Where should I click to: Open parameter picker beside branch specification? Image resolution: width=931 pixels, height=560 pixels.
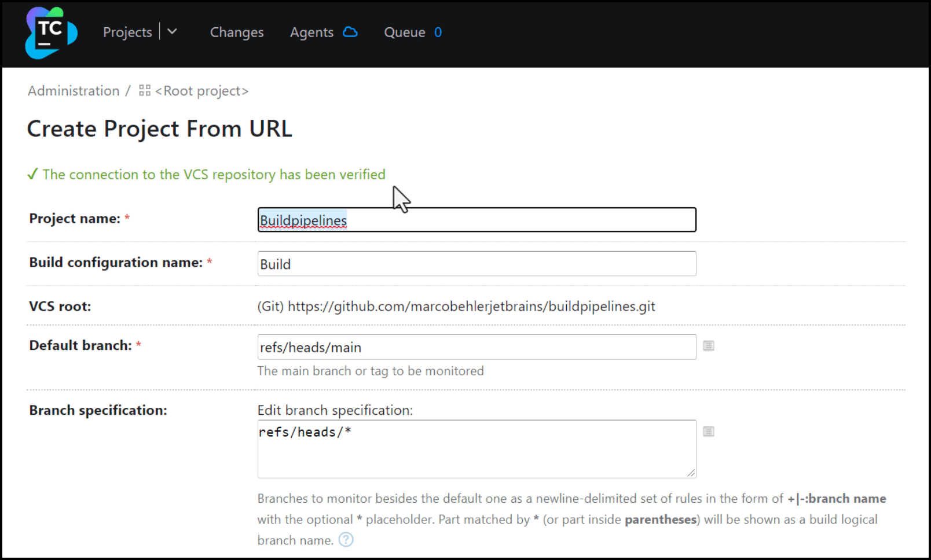[708, 432]
